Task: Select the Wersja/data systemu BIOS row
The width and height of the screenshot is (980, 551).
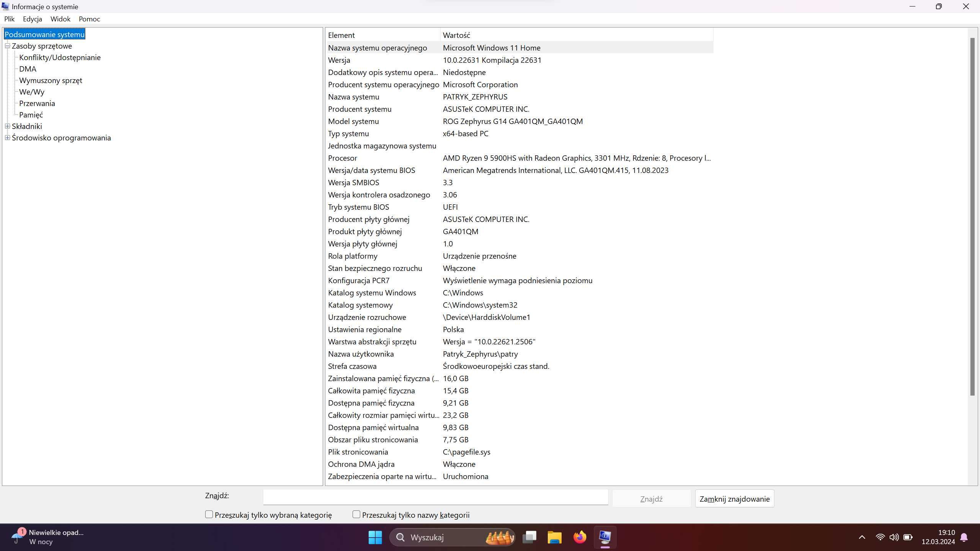Action: [519, 170]
